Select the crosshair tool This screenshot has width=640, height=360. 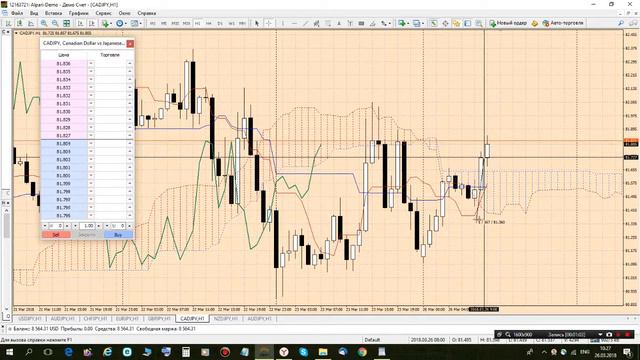(x=269, y=23)
